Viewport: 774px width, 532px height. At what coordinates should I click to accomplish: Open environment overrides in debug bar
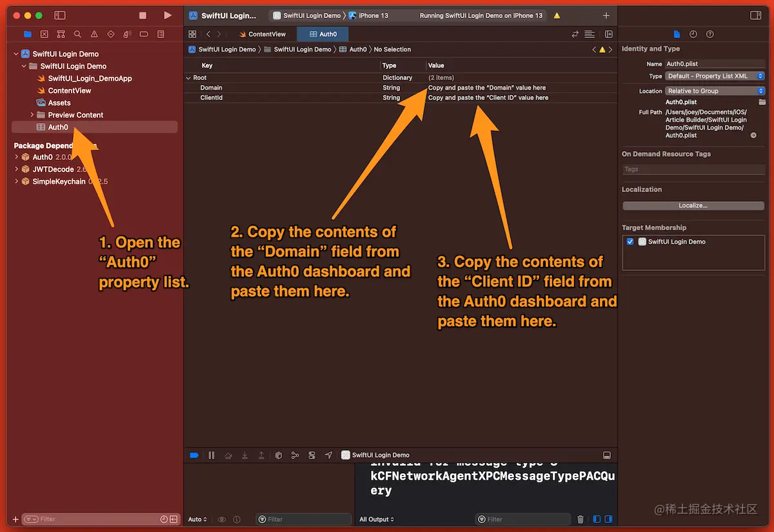(312, 455)
